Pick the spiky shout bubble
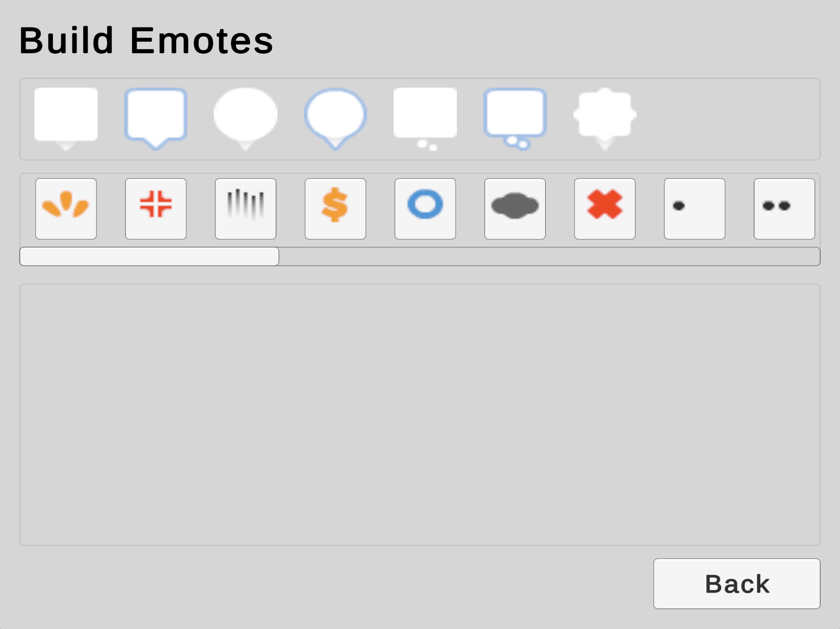 [605, 116]
